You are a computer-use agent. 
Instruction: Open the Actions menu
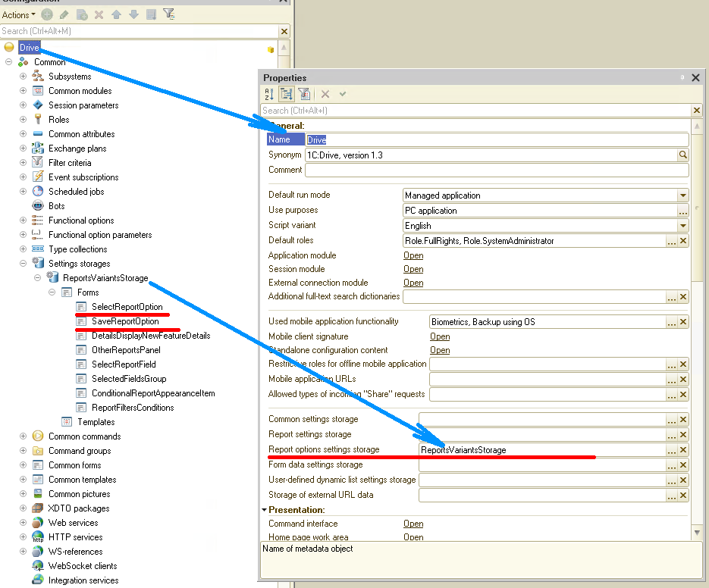click(18, 14)
